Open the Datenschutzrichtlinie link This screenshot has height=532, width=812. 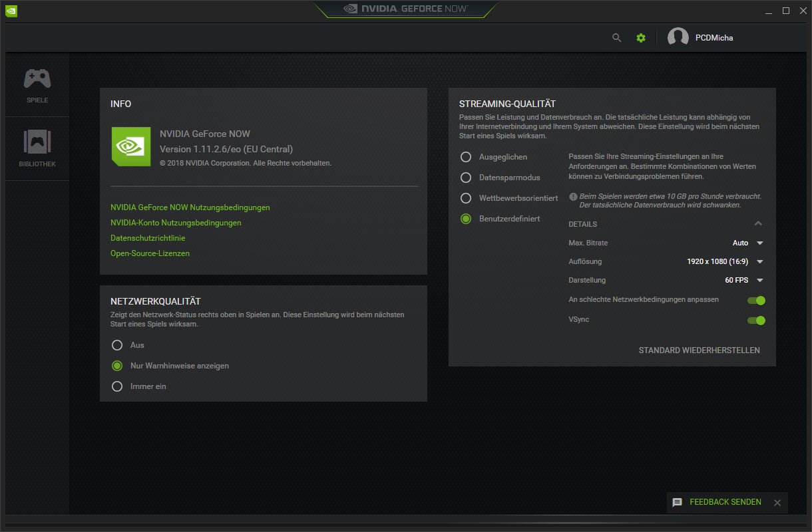pos(148,238)
